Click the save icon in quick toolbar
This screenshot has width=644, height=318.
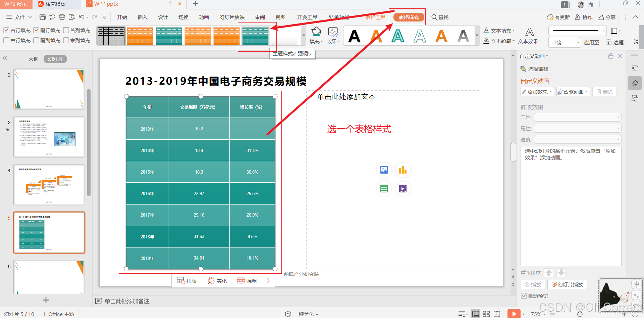point(43,17)
